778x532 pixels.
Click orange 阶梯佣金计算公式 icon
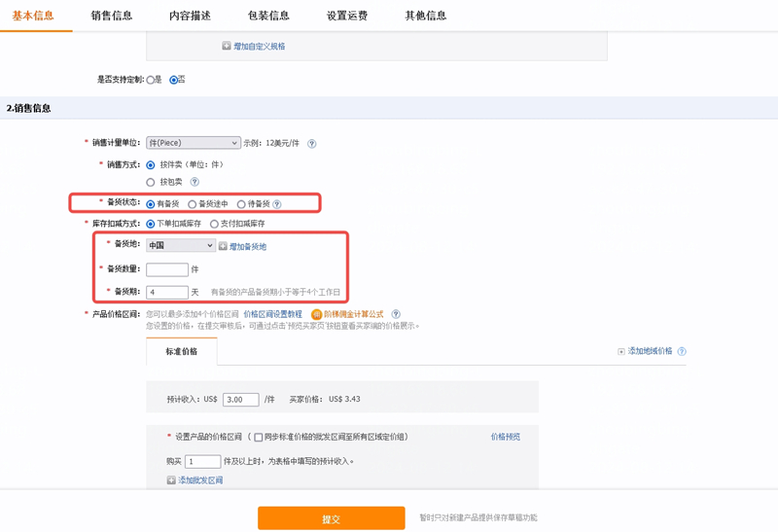316,314
